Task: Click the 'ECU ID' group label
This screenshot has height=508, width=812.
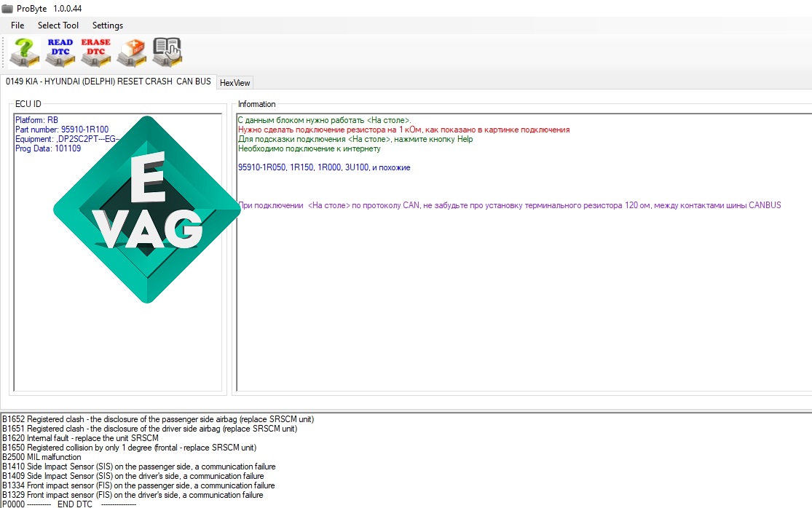Action: (x=28, y=104)
